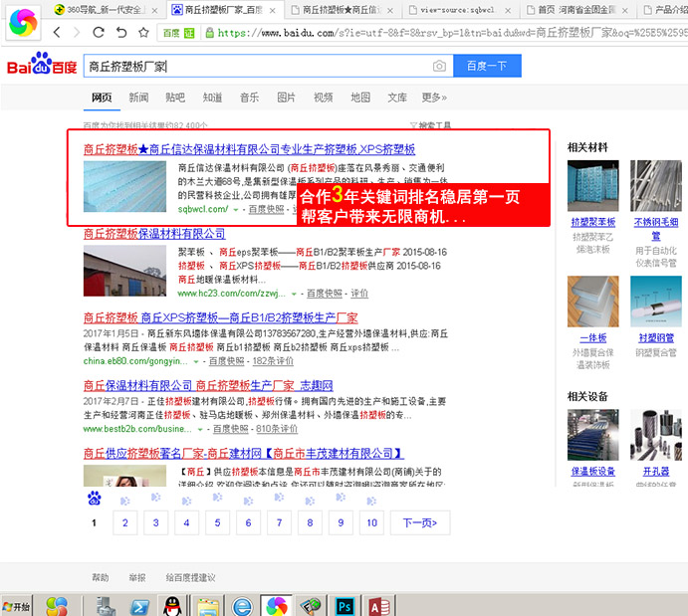Click the Baidu logo
This screenshot has width=688, height=616.
tap(42, 64)
